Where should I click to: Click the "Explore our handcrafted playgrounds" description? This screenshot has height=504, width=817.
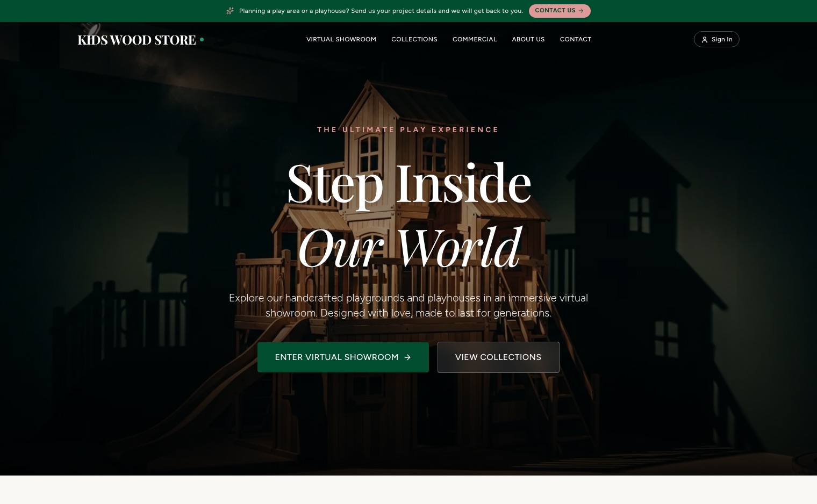coord(408,305)
